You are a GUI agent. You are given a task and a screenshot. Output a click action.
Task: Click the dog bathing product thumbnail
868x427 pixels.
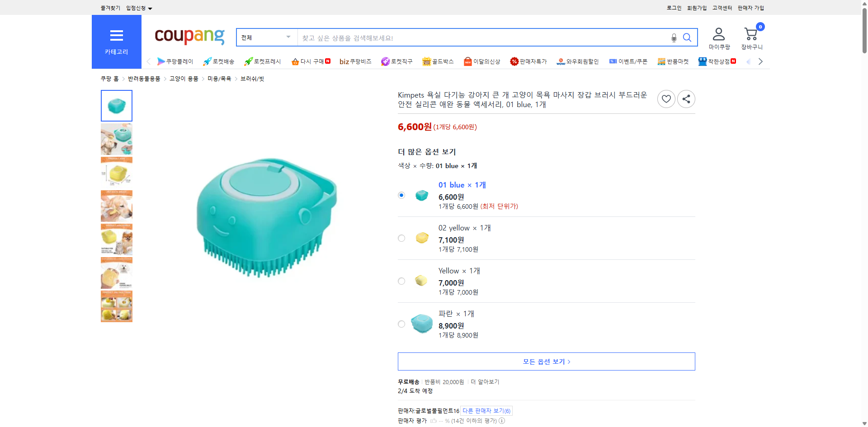[x=116, y=139]
